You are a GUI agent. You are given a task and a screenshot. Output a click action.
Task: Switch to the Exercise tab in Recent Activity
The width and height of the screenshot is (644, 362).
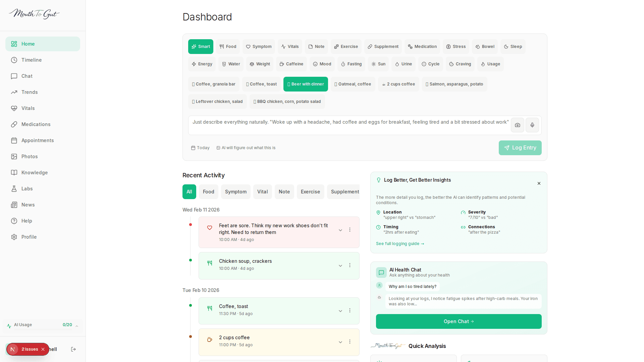click(310, 192)
